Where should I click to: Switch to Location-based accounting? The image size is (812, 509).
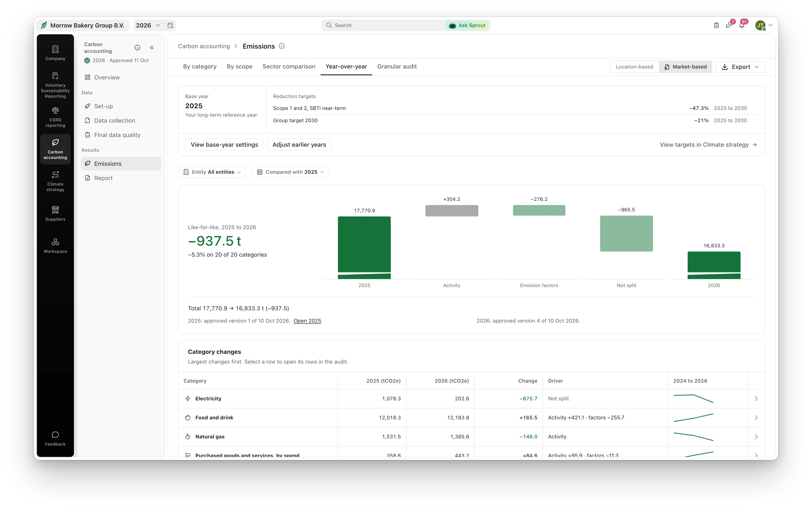tap(634, 67)
